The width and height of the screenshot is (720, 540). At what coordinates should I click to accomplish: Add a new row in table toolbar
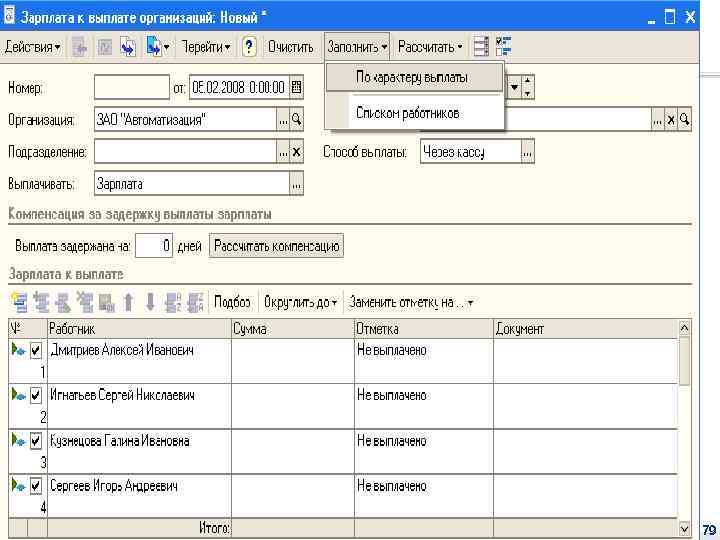[19, 302]
